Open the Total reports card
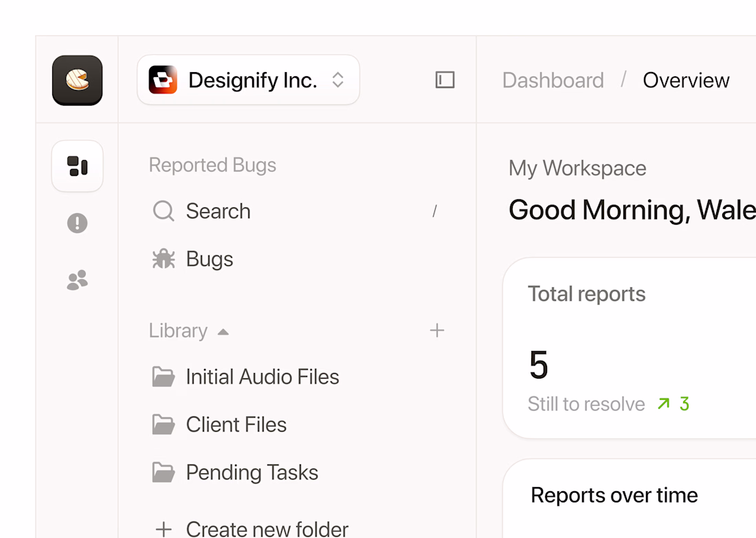Screen dimensions: 756x538 [629, 348]
